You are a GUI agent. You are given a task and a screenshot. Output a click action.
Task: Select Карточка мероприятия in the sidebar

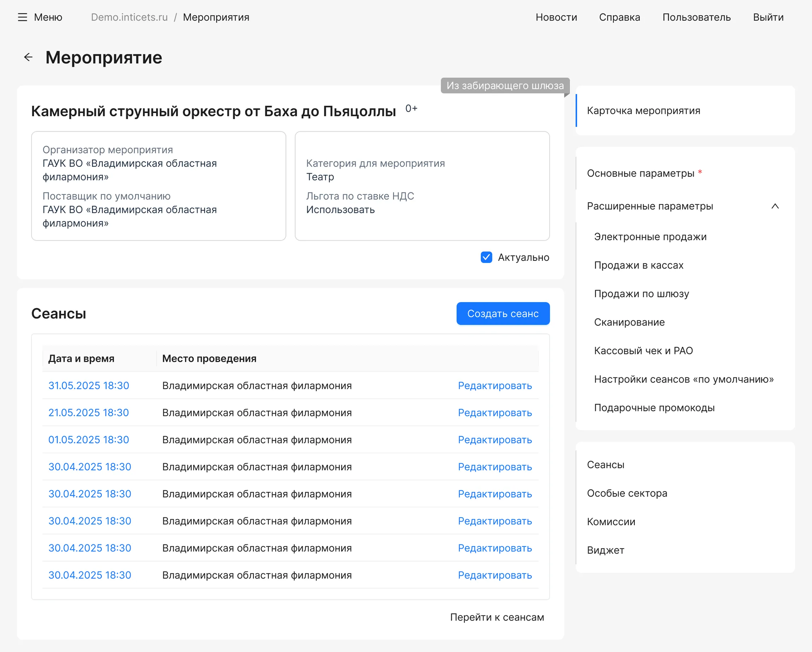point(644,110)
